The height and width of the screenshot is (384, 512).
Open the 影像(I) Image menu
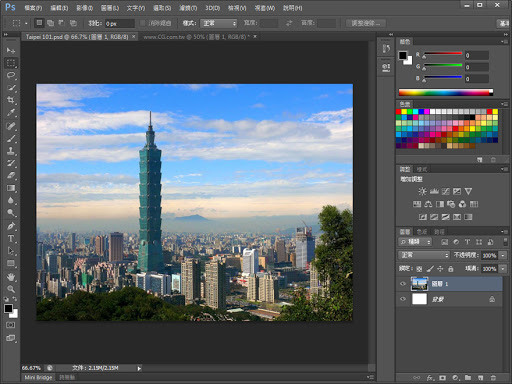click(x=84, y=8)
